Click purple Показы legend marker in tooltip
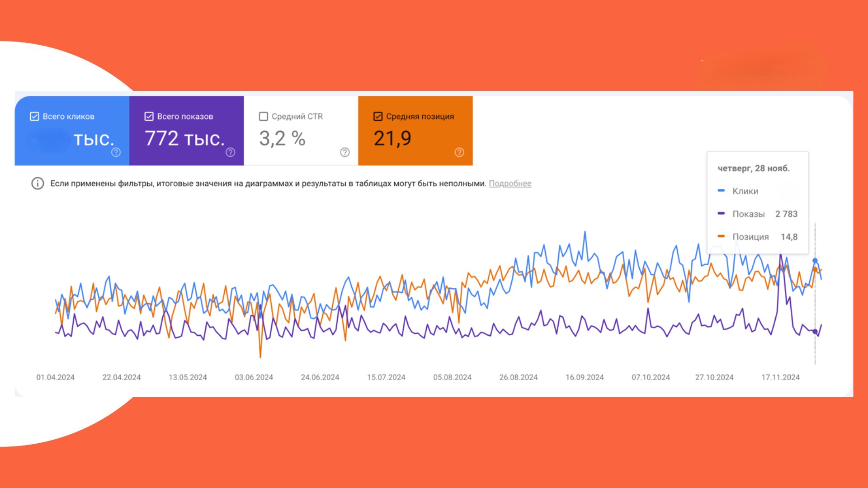Screen dimensions: 868x488 [721, 213]
